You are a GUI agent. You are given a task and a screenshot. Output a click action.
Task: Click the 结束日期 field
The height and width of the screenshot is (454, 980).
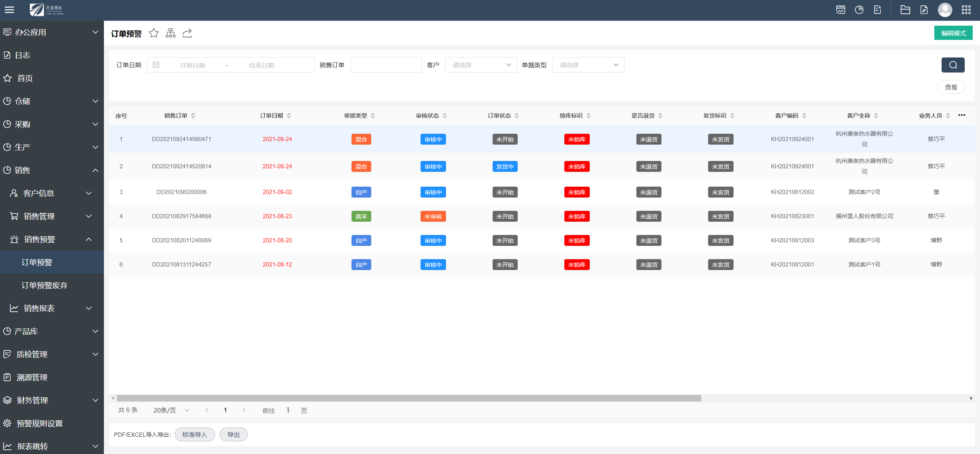pos(261,65)
